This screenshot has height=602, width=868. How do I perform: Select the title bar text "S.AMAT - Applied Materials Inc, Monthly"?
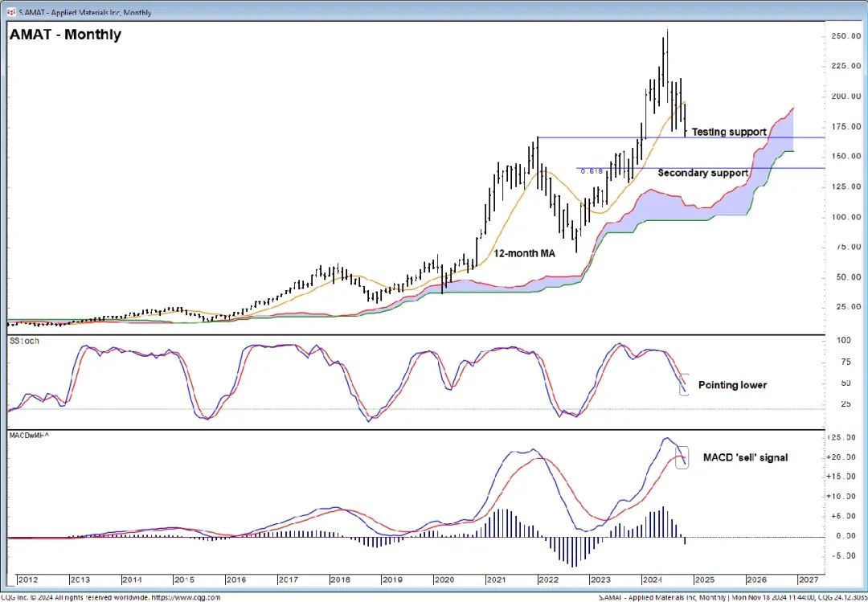click(84, 12)
